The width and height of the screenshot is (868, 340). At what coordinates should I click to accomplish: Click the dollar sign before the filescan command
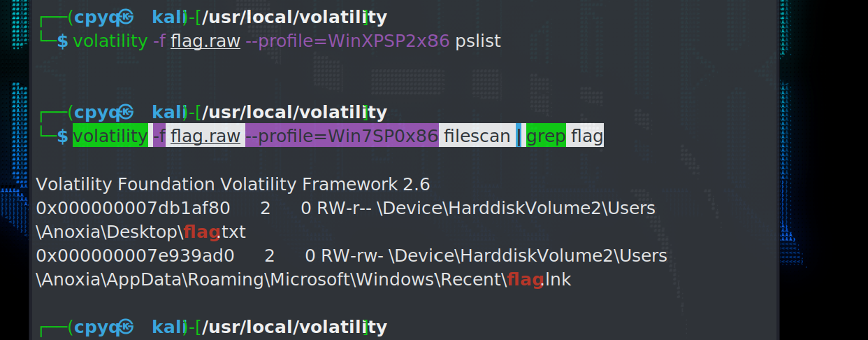63,136
